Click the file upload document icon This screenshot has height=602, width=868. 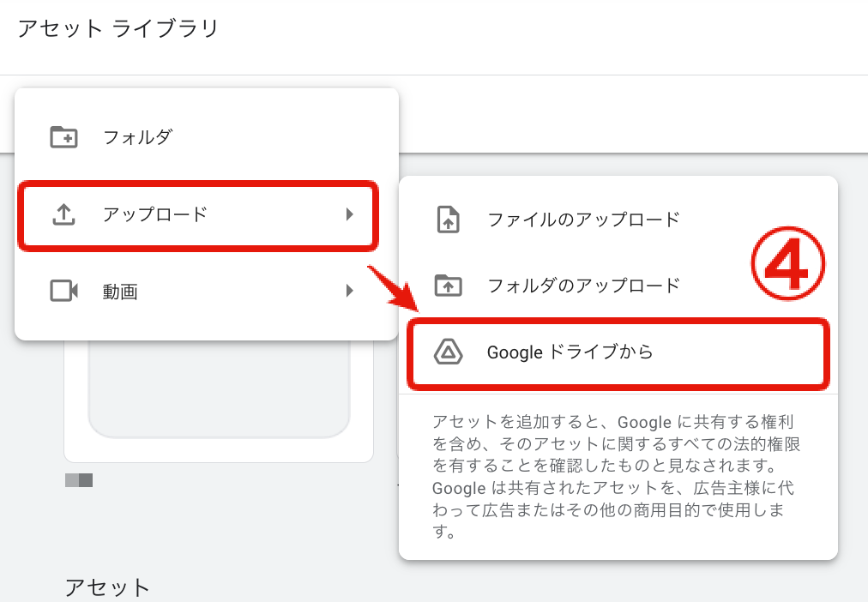448,220
